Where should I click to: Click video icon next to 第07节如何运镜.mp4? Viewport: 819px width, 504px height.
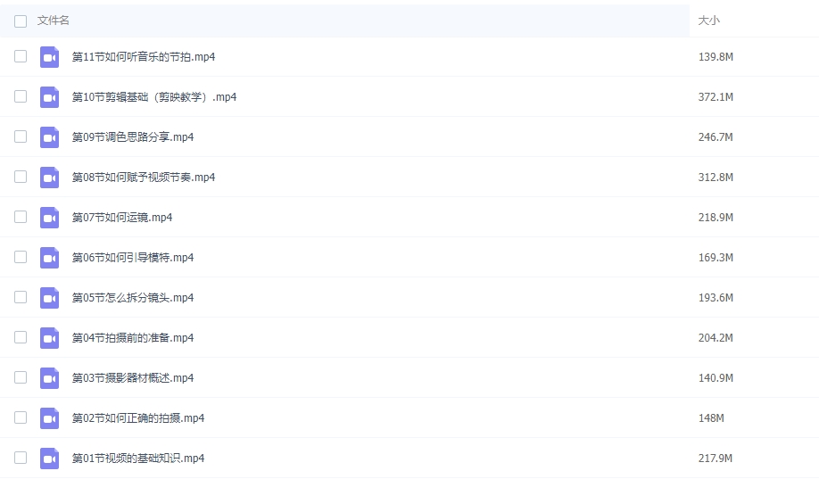49,218
